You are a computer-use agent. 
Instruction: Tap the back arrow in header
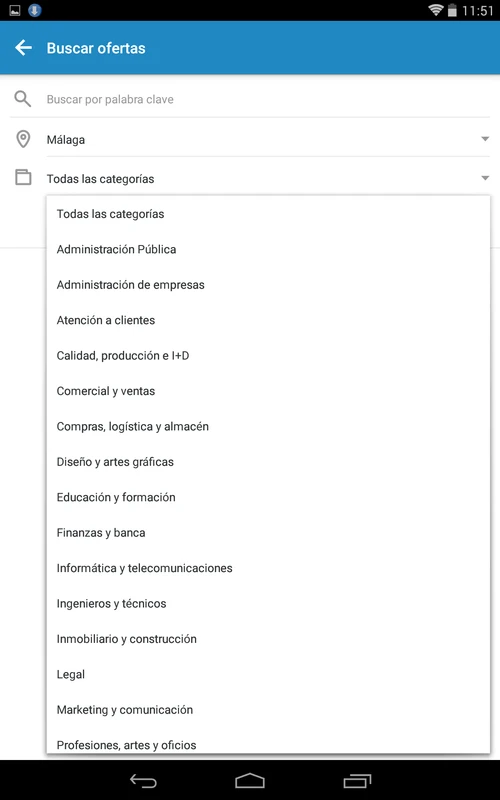23,48
